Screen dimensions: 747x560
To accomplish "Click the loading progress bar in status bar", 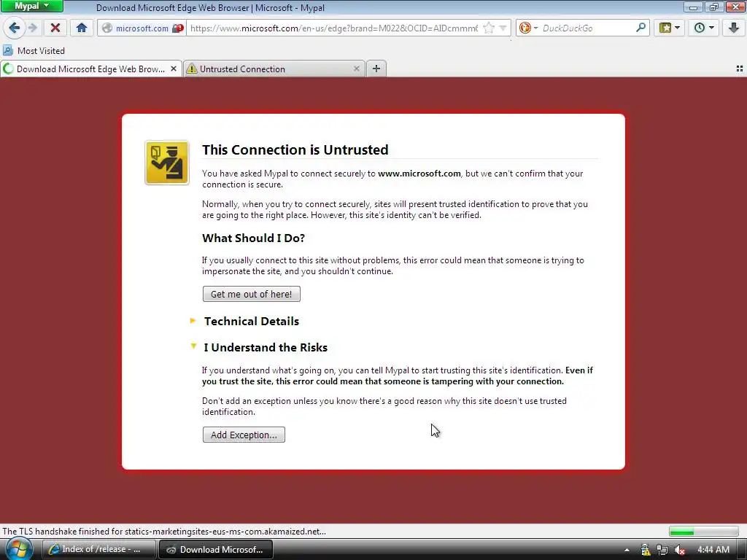I will (704, 532).
